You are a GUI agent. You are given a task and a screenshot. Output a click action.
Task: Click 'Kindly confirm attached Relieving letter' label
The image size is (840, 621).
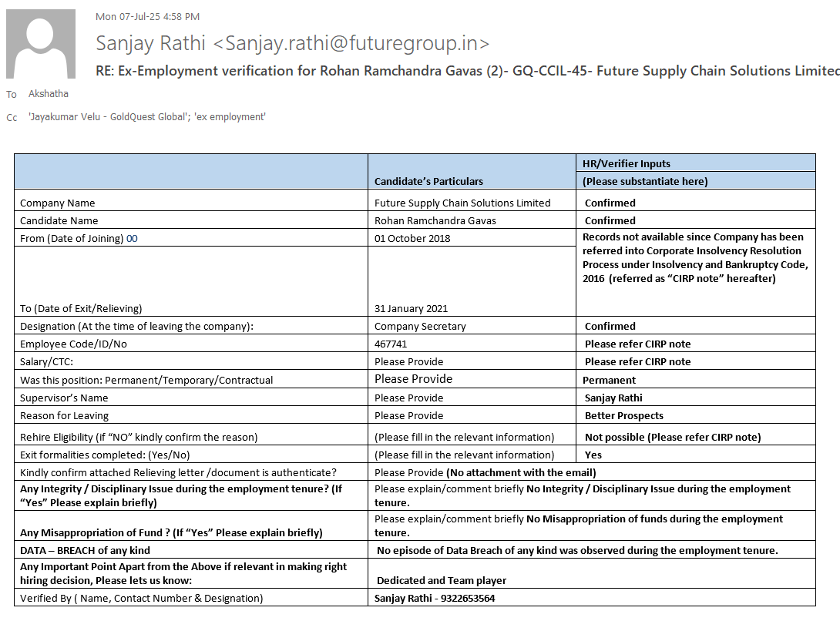[178, 472]
